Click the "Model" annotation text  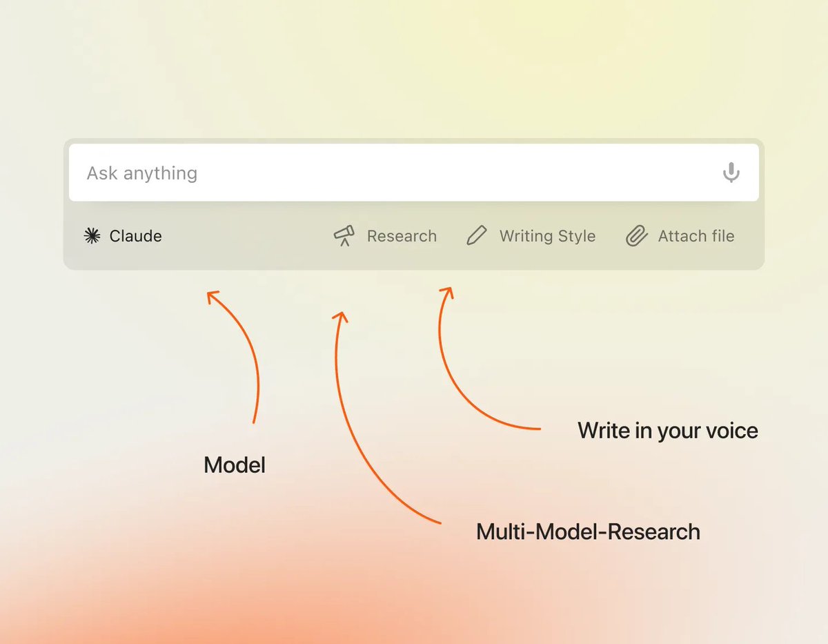(235, 465)
